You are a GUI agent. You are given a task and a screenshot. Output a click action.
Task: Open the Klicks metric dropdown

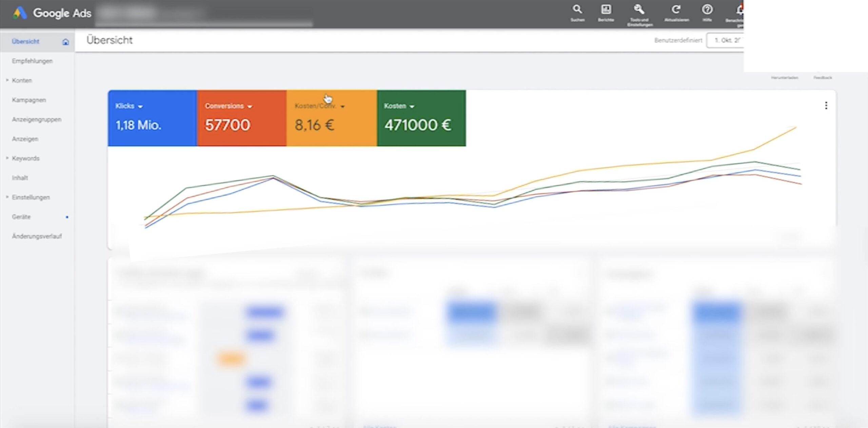tap(140, 106)
